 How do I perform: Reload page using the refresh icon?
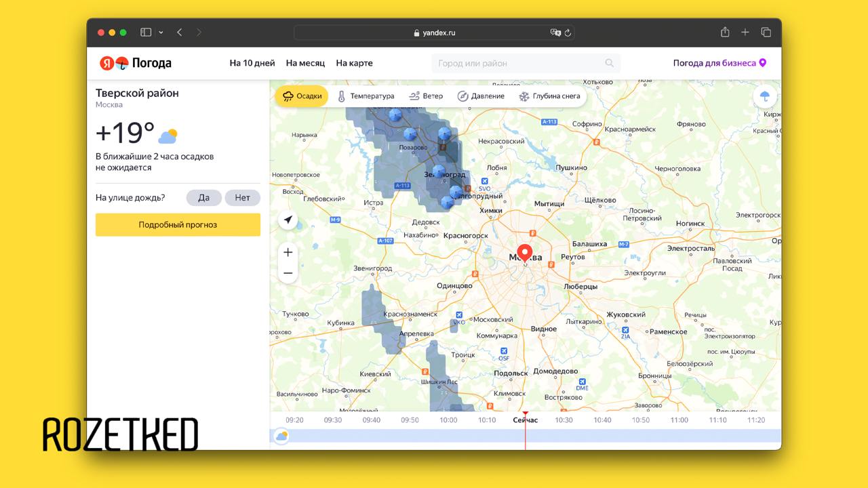pyautogui.click(x=568, y=33)
